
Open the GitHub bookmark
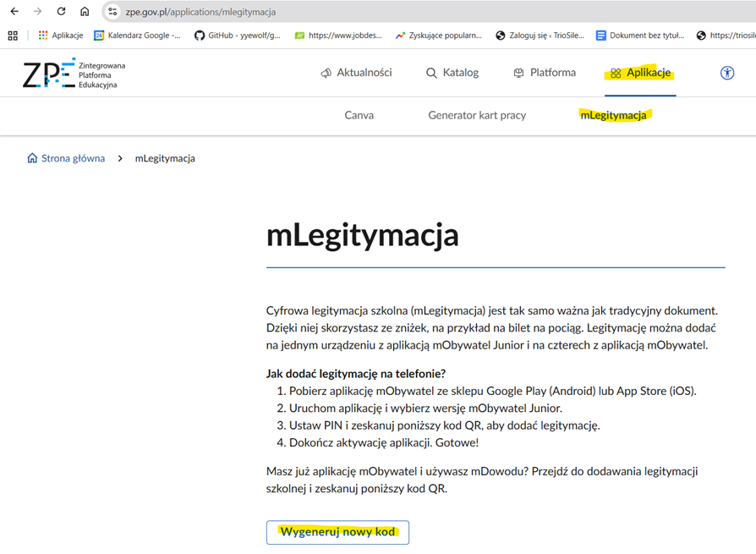click(x=237, y=36)
